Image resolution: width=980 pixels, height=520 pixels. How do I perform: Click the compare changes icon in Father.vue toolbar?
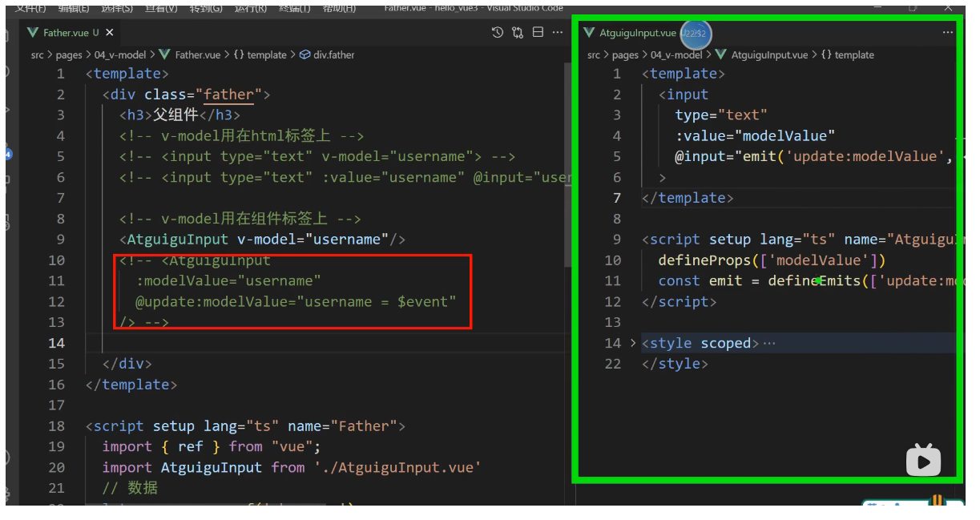coord(518,33)
